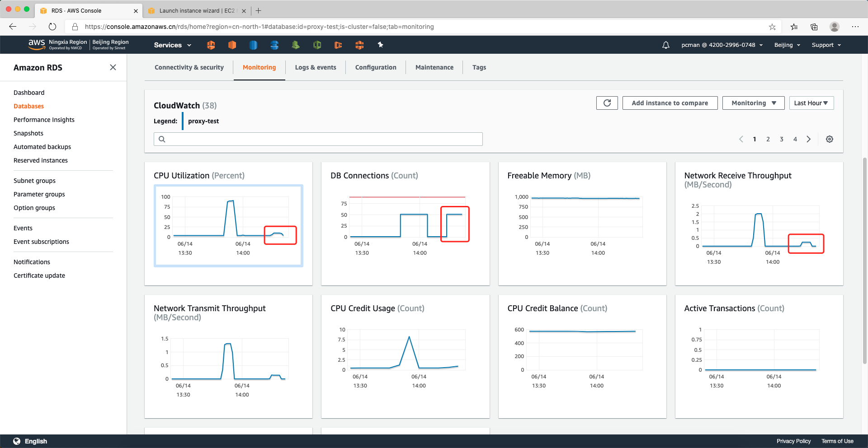
Task: Bookmark page with the star icon
Action: point(772,27)
